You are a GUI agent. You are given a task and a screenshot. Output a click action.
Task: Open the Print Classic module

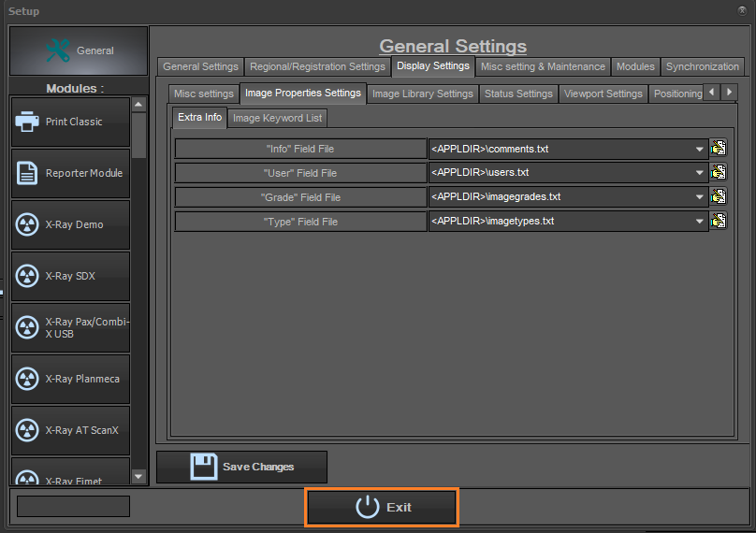point(70,122)
